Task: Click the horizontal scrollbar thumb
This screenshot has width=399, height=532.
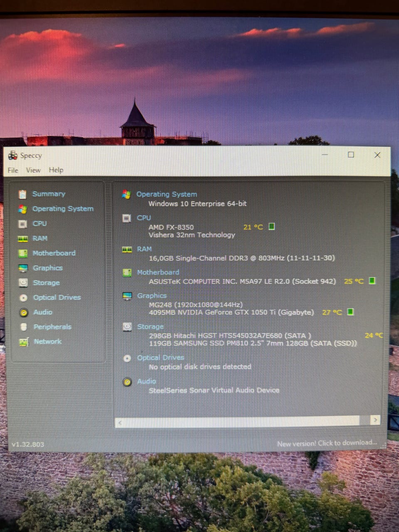Action: 242,421
